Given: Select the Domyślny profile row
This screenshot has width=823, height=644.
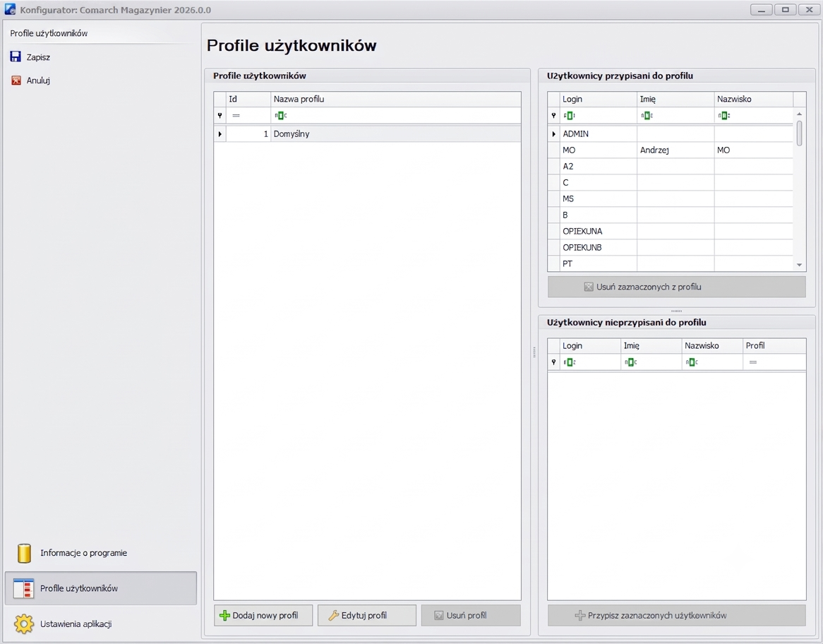Looking at the screenshot, I should coord(368,134).
